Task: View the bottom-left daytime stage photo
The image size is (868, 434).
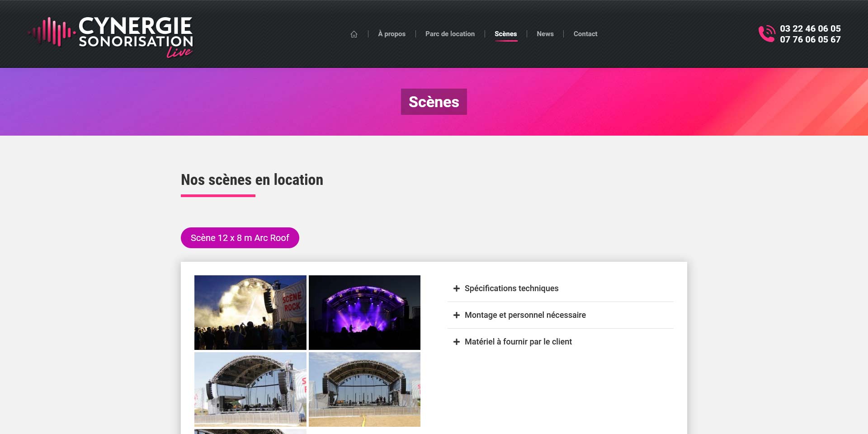Action: (250, 389)
